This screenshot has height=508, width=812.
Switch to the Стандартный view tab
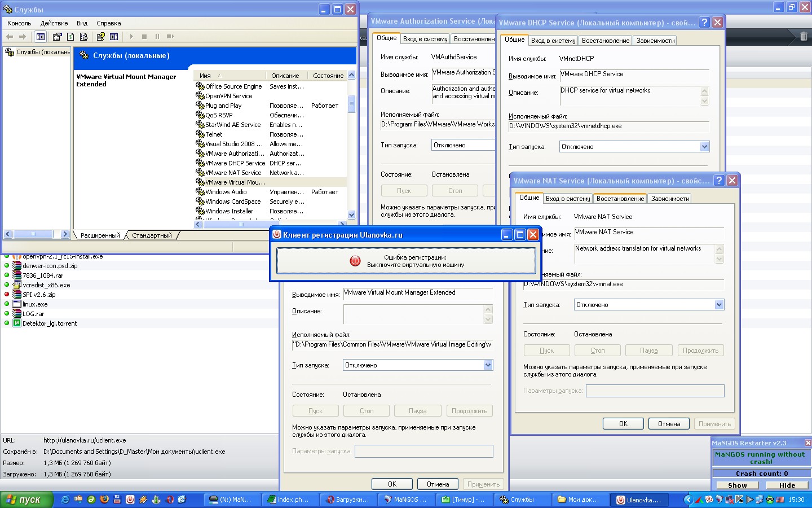tap(152, 235)
